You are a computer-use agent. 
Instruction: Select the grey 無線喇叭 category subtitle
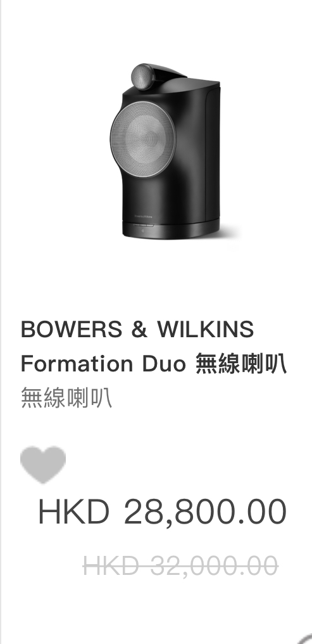(x=66, y=399)
